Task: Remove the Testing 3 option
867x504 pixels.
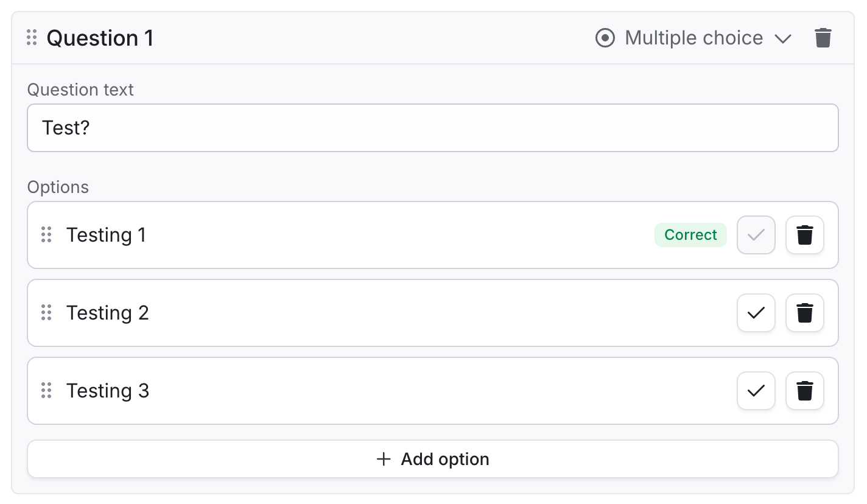Action: tap(805, 391)
